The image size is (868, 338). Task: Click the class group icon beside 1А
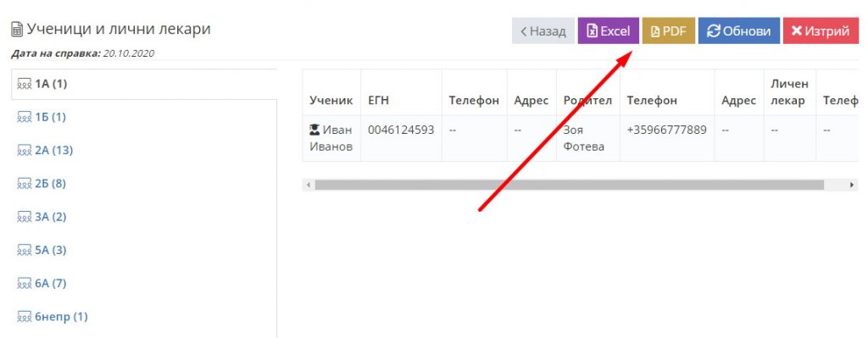click(25, 84)
